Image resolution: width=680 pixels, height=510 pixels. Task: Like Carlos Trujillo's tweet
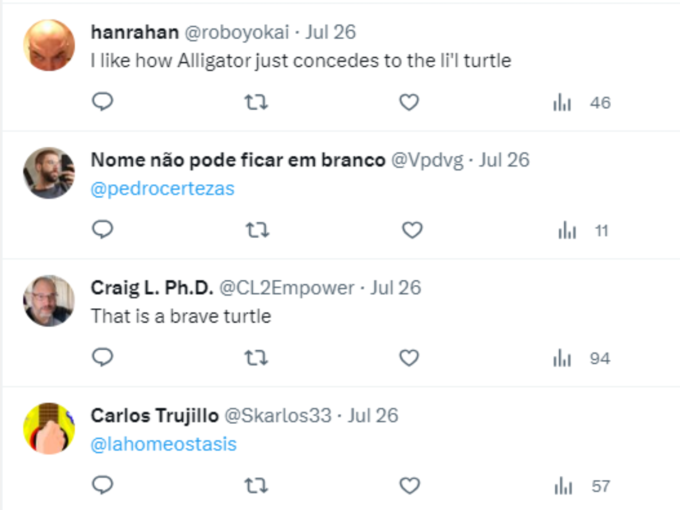409,486
